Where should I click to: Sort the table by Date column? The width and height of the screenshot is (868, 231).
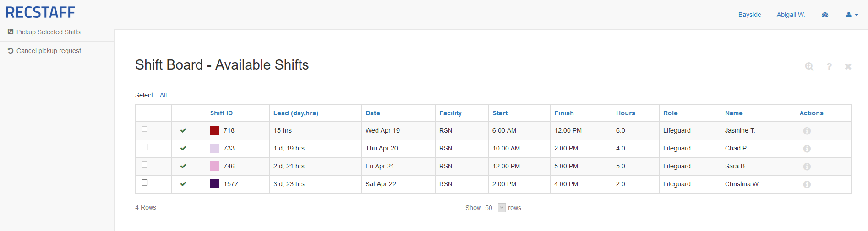point(372,113)
